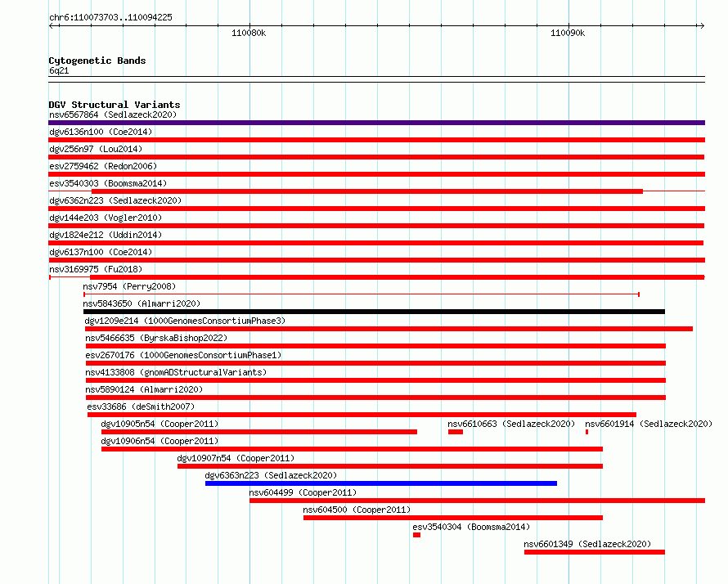Screen dimensions: 728x584
Task: Click the short red bar under nsv6610663 (Sedlazeck2020)
Action: [456, 432]
